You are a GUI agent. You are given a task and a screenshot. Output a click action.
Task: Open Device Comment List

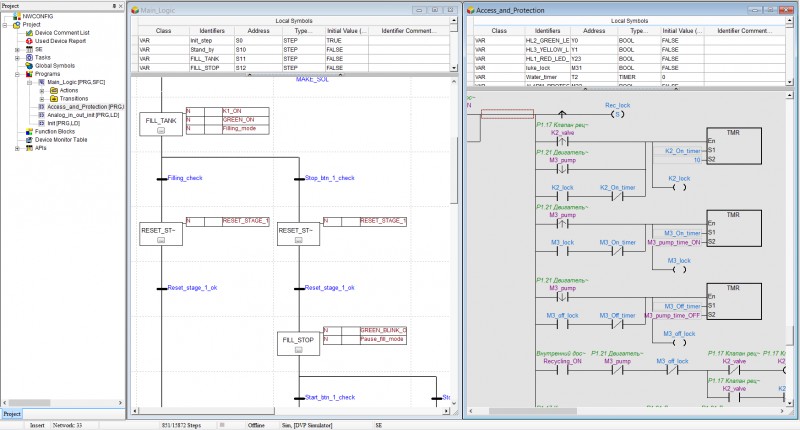(64, 32)
